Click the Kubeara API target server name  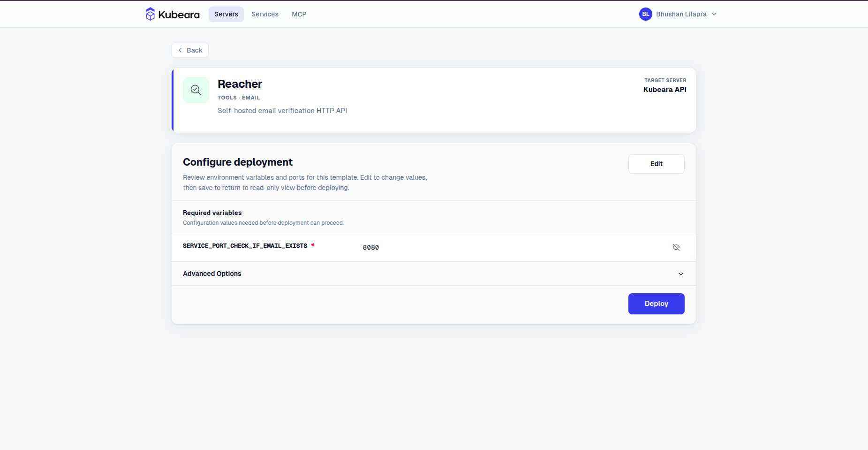[665, 90]
